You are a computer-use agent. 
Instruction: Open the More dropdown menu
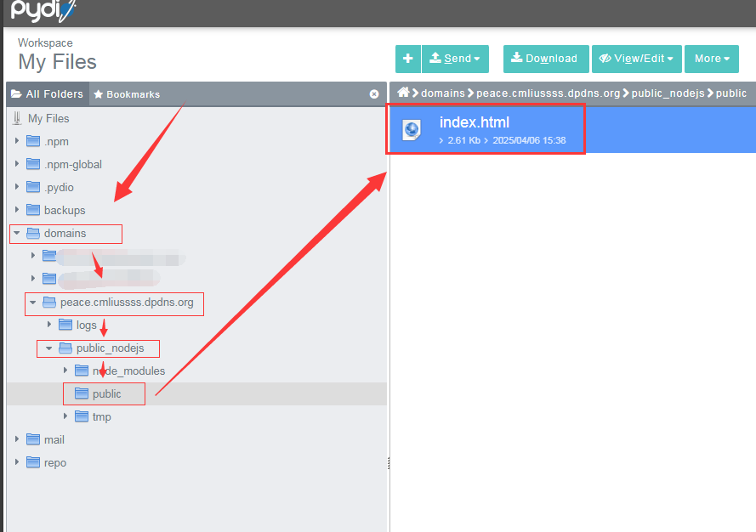click(712, 59)
